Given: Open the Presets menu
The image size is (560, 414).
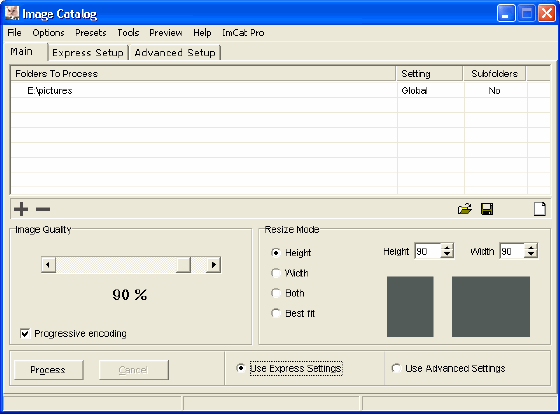Looking at the screenshot, I should [x=91, y=33].
